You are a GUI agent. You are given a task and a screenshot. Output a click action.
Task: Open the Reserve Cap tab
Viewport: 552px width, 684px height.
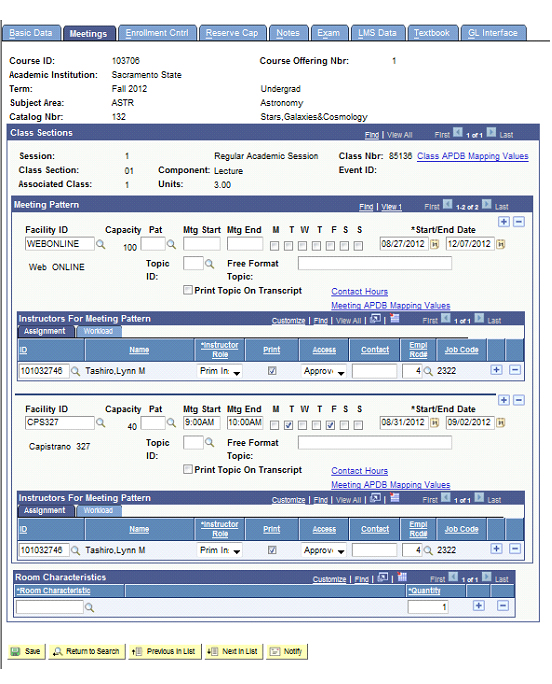(x=232, y=33)
